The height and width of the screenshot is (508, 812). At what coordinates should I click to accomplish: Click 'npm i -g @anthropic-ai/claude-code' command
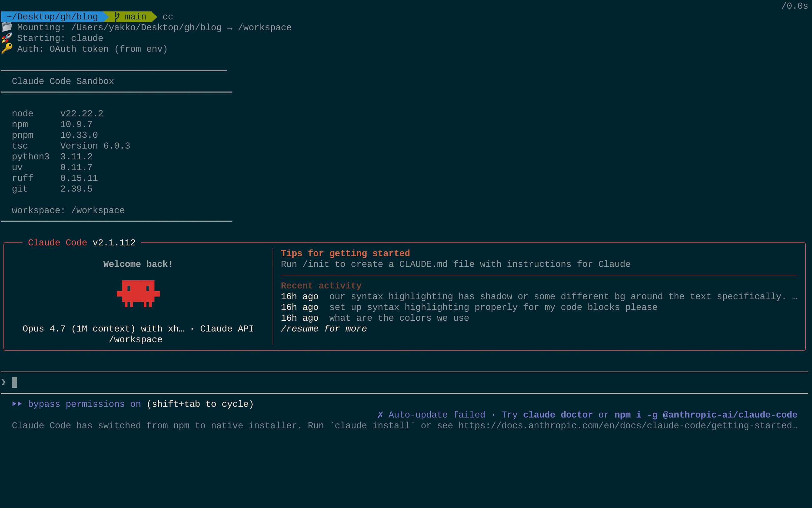pyautogui.click(x=706, y=415)
